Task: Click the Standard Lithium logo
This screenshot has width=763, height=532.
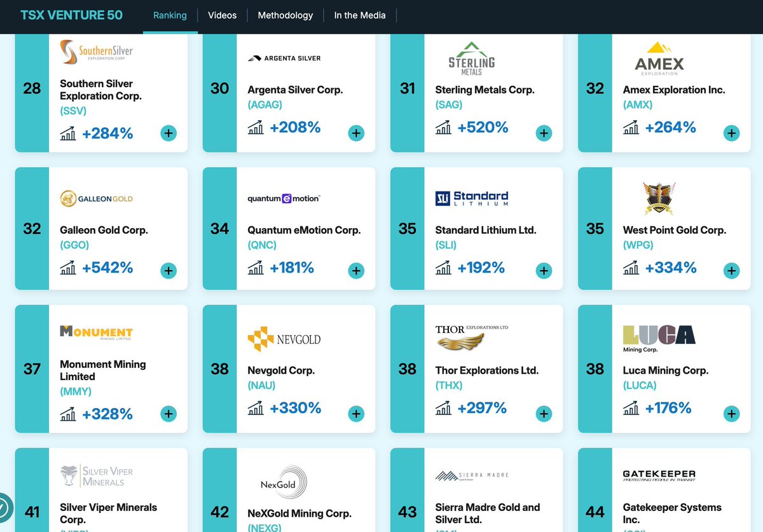Action: [472, 199]
